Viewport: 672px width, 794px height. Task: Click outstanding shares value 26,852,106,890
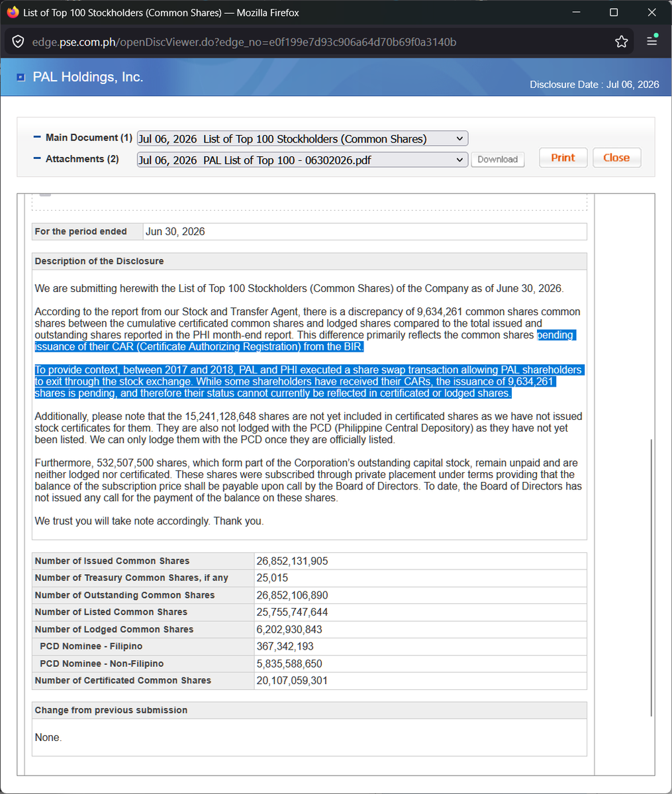tap(292, 595)
